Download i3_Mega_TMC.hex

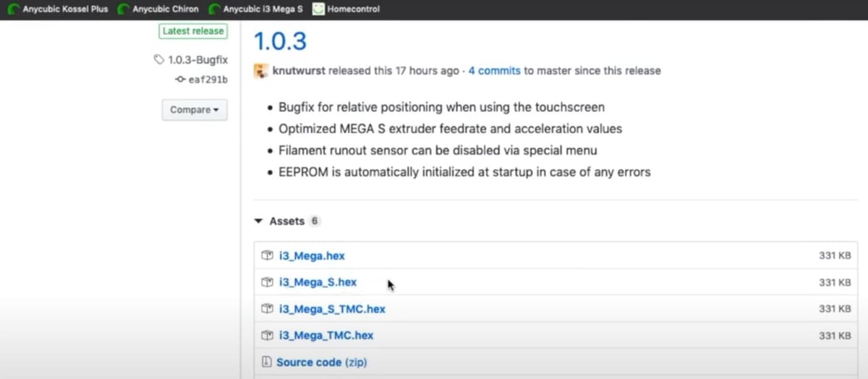tap(326, 336)
